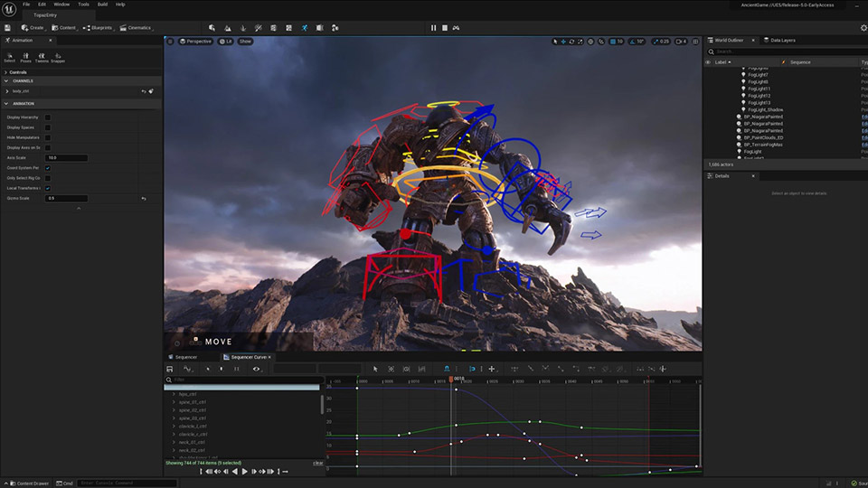This screenshot has width=868, height=488.
Task: Enable Display Spaces checkbox
Action: point(48,127)
